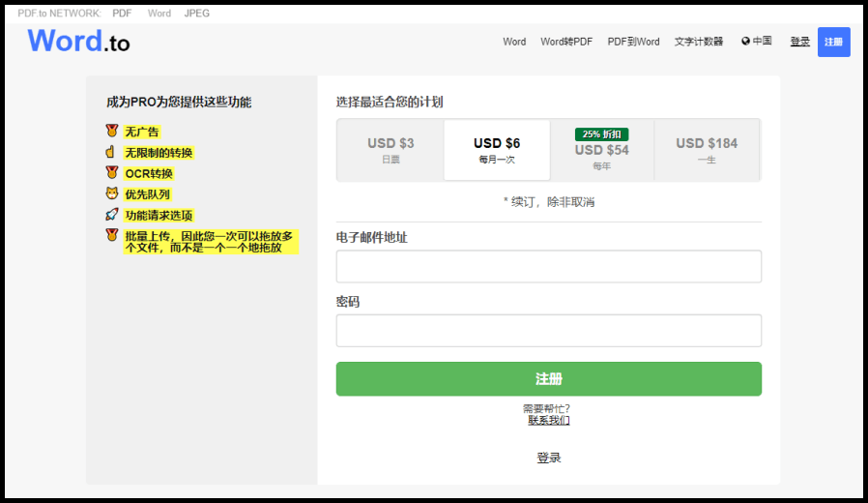Click the 无限制的转换 feature text
This screenshot has height=503, width=868.
click(159, 152)
